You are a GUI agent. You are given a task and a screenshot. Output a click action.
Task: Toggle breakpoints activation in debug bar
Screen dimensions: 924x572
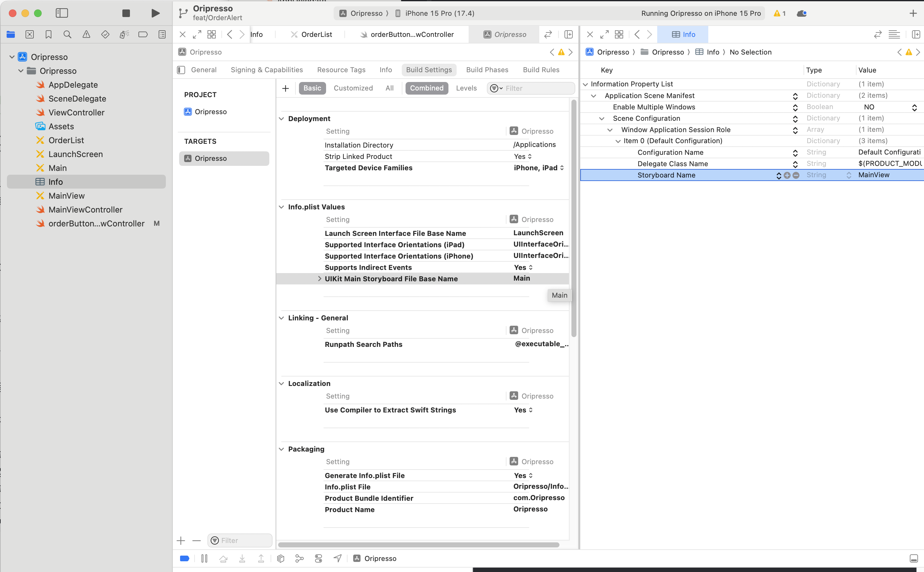[184, 558]
